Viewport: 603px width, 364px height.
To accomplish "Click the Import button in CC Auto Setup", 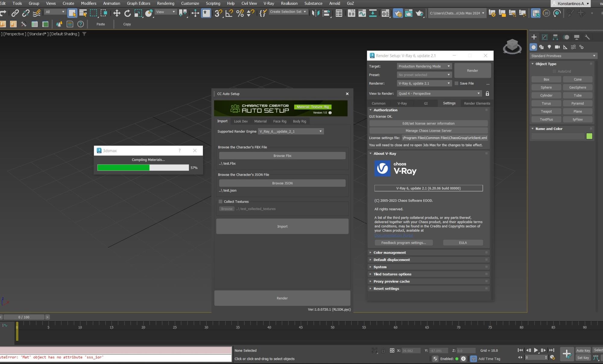I will [282, 226].
